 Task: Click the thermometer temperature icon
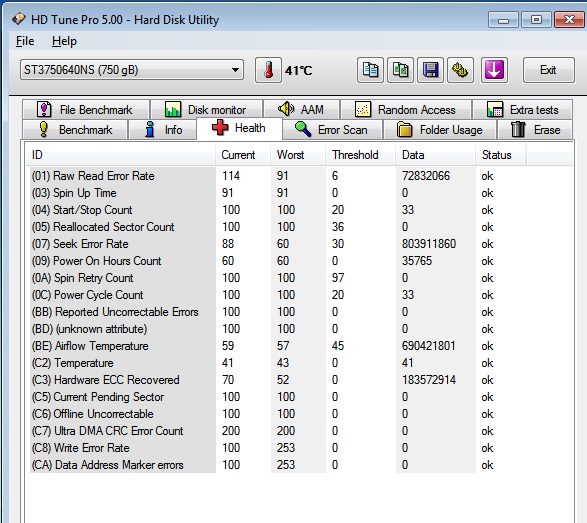(268, 70)
